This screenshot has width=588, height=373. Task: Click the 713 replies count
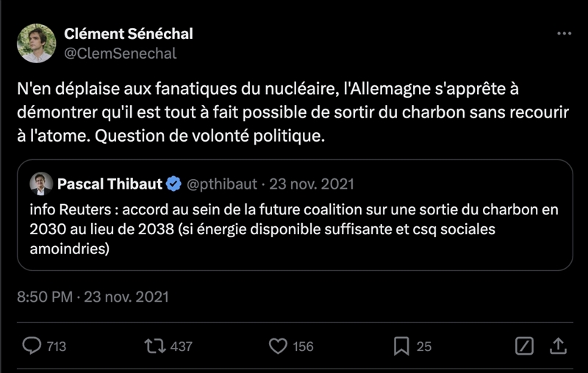pyautogui.click(x=57, y=347)
